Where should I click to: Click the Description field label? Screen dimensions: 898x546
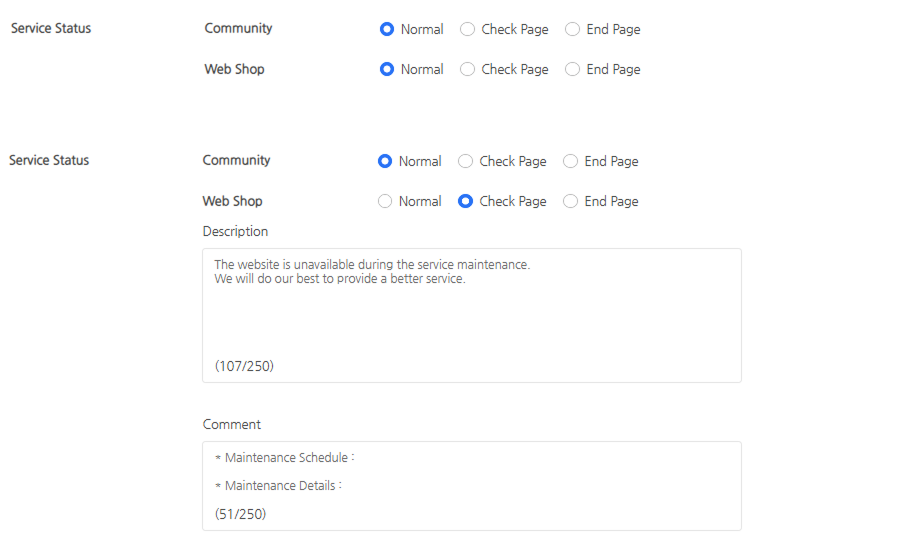(235, 231)
